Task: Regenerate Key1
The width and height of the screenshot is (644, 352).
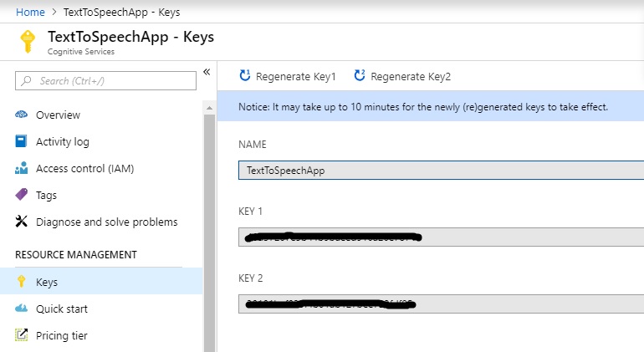Action: 288,76
